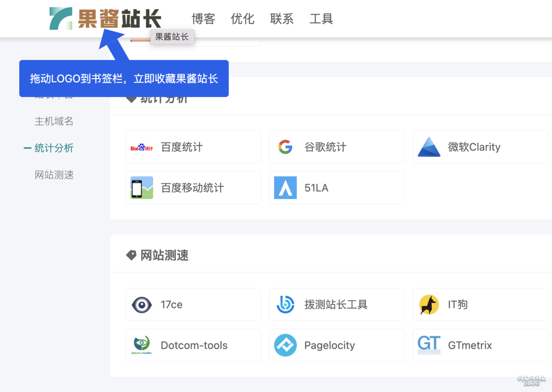Open the IT狗 link
Viewport: 552px width, 392px height.
(x=458, y=305)
